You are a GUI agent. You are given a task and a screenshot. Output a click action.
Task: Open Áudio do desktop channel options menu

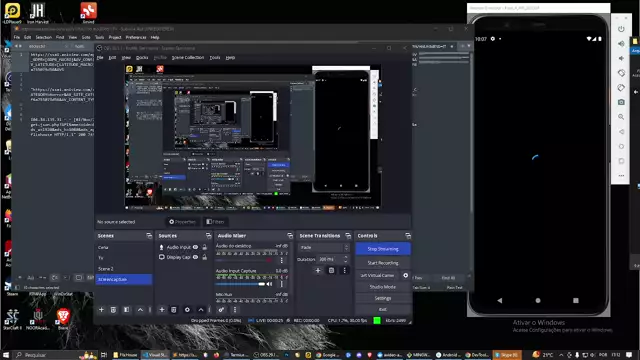282,260
